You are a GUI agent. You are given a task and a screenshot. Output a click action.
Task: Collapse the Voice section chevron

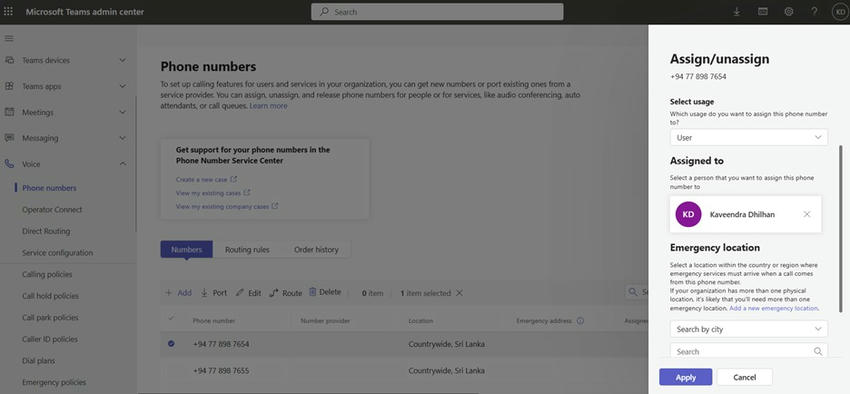coord(123,164)
